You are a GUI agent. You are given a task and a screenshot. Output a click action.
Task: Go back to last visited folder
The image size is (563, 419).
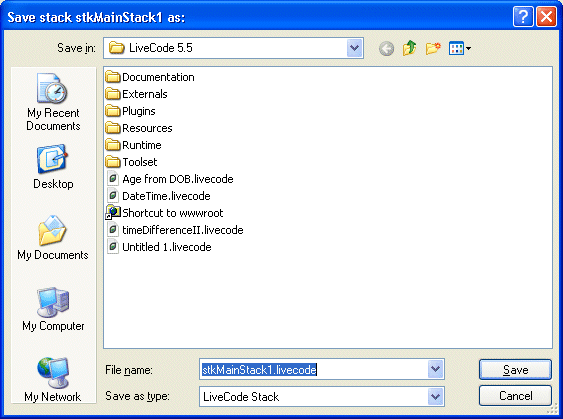(386, 48)
